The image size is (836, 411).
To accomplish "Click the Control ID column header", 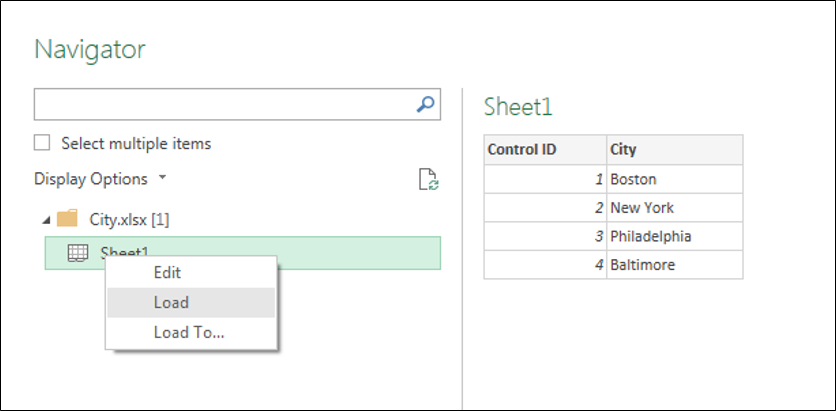I will [x=545, y=150].
